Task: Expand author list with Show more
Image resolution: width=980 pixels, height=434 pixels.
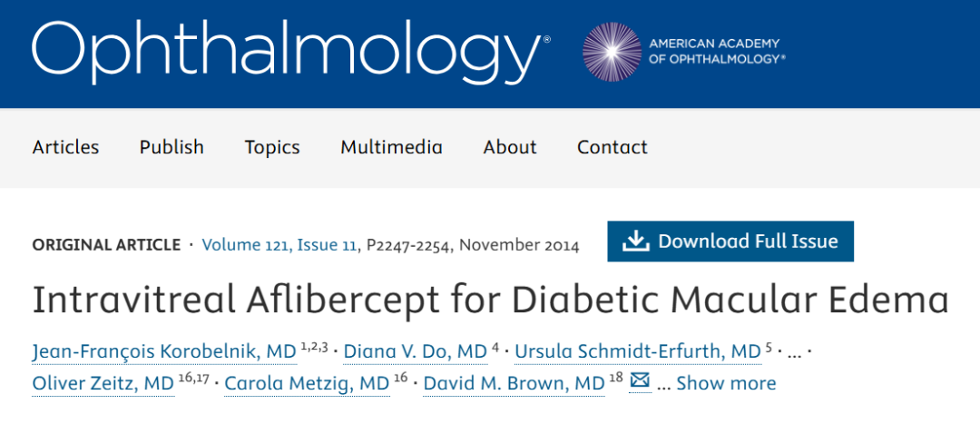Action: pyautogui.click(x=726, y=383)
